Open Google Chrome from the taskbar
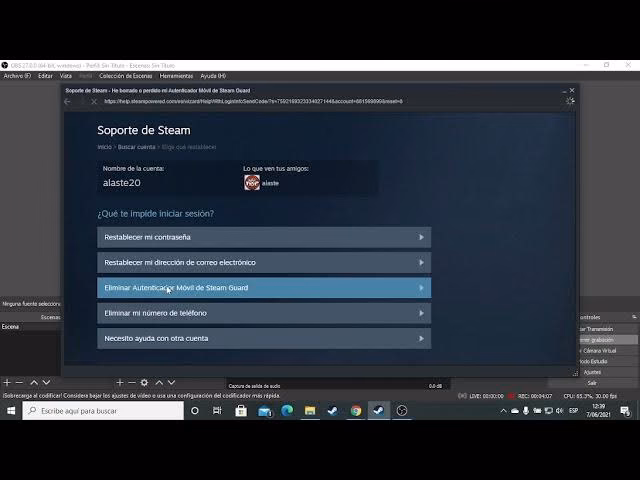Viewport: 640px width, 480px height. 356,411
